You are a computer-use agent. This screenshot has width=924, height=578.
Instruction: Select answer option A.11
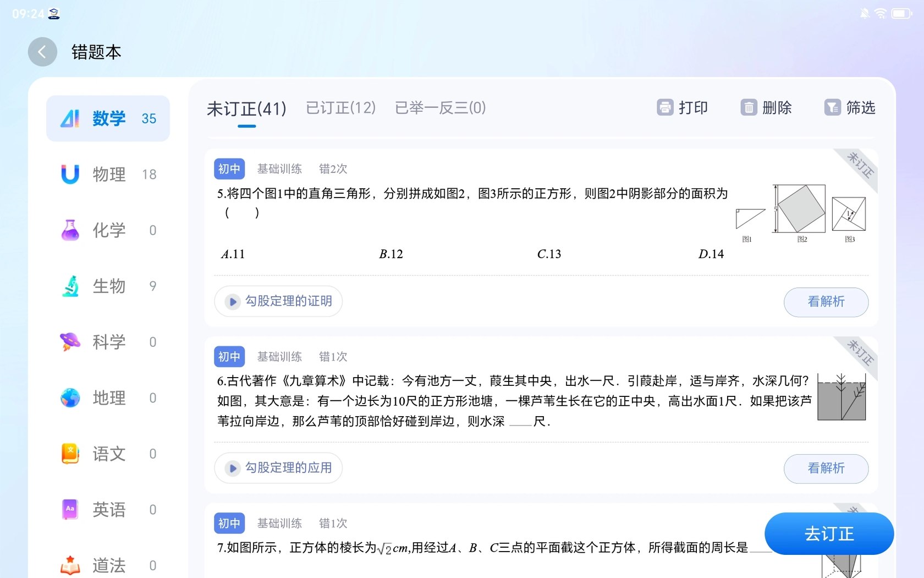pyautogui.click(x=233, y=254)
